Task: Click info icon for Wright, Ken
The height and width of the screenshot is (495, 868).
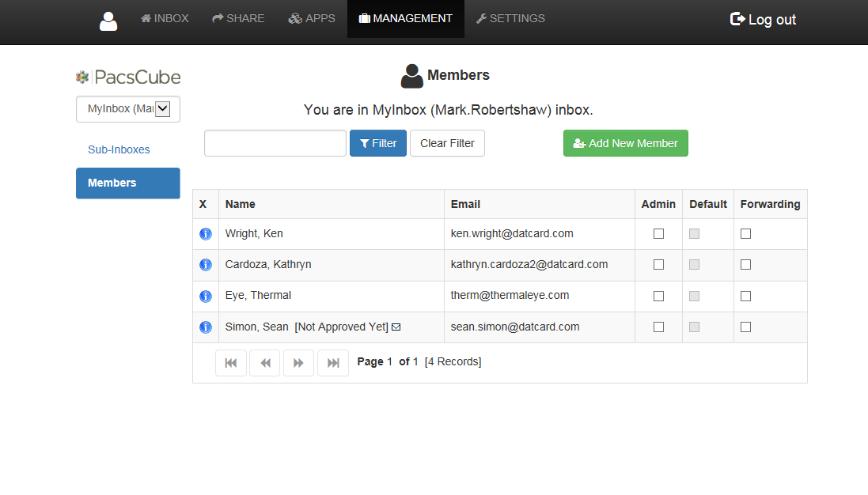Action: 206,234
